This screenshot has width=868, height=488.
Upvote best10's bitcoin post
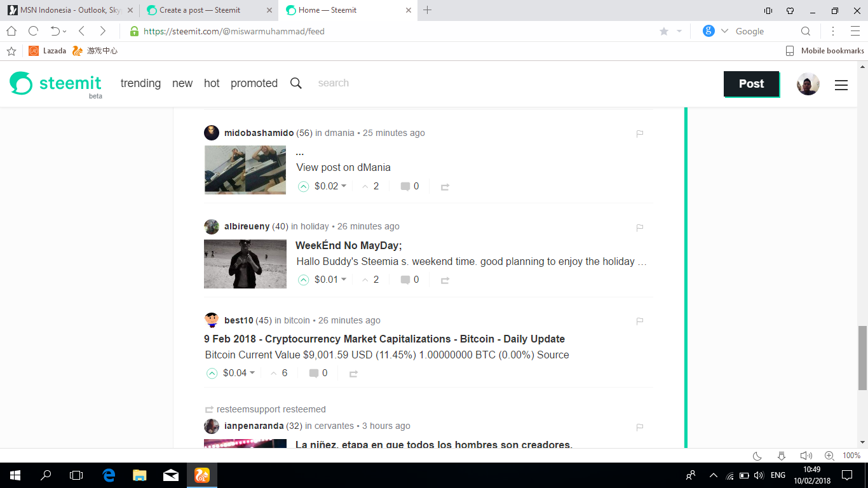[211, 373]
